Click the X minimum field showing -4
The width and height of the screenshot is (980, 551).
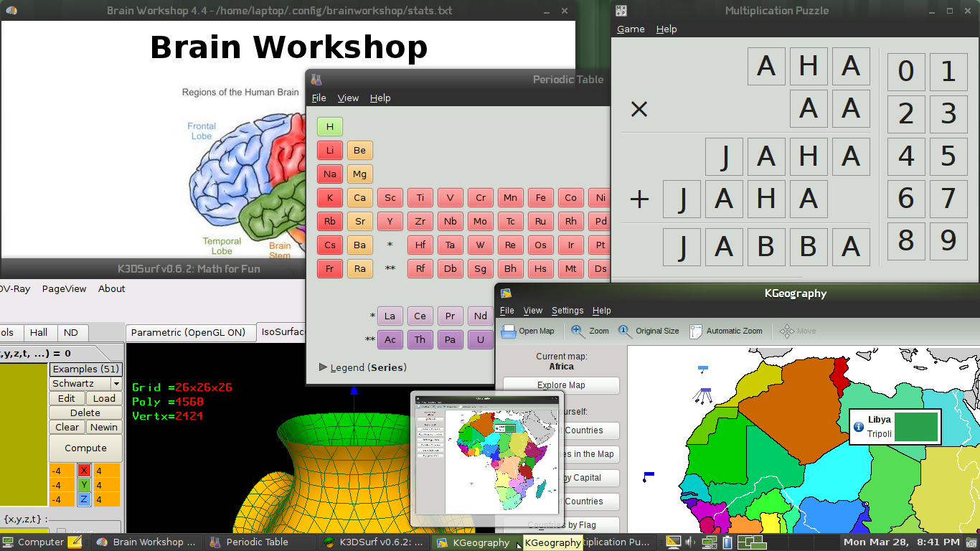pos(61,471)
